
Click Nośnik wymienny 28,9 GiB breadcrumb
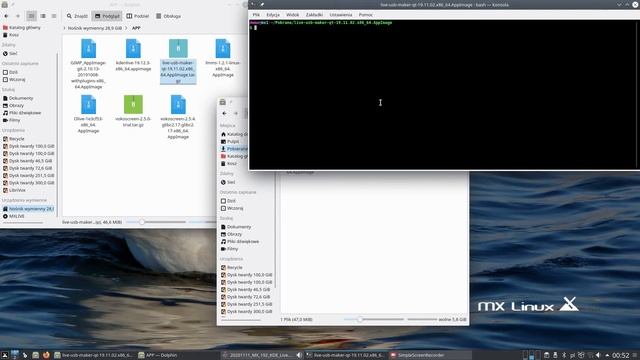click(x=95, y=28)
